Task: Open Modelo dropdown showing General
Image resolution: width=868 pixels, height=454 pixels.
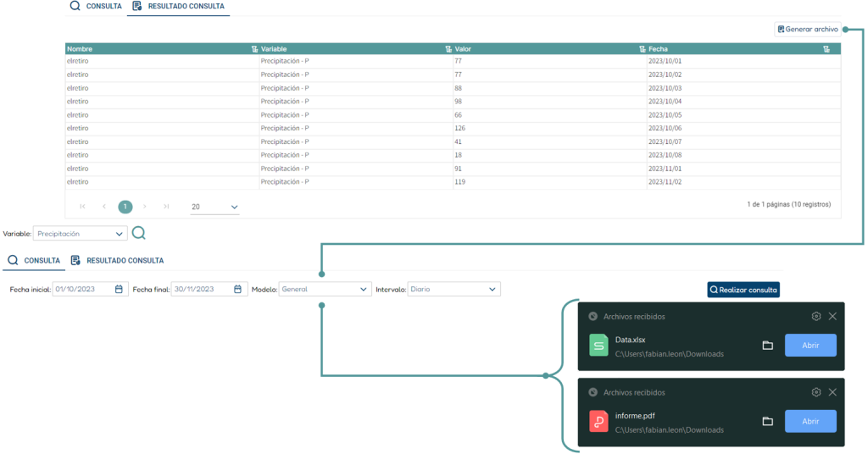Action: 325,289
